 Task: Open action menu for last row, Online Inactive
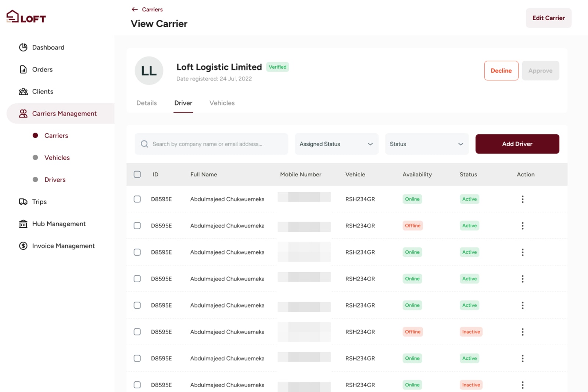click(522, 385)
